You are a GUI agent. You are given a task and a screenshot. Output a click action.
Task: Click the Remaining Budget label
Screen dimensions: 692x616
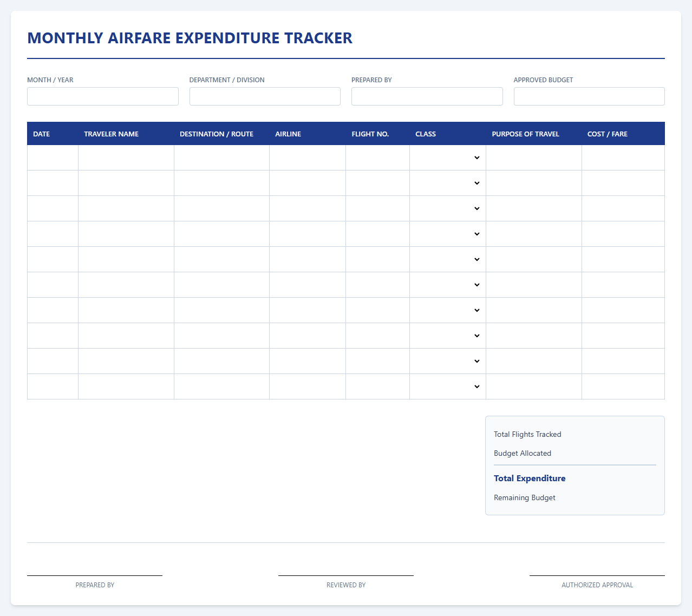[525, 497]
